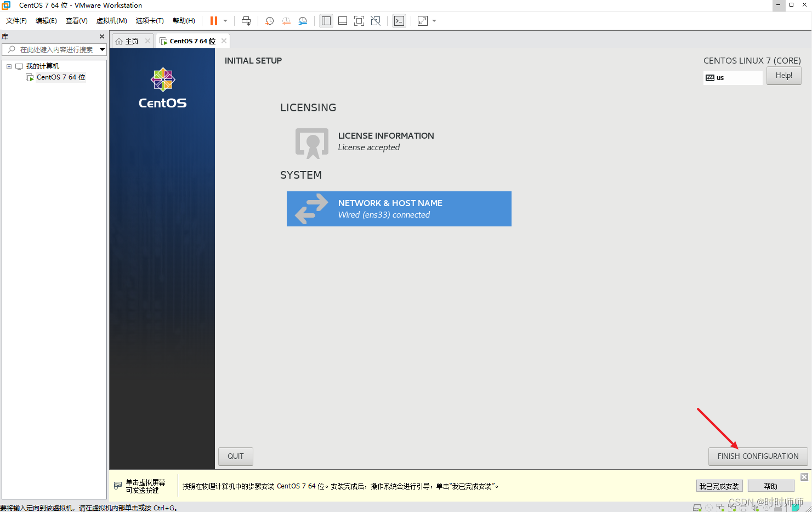Click the stretch guest display icon
The width and height of the screenshot is (812, 512).
423,21
